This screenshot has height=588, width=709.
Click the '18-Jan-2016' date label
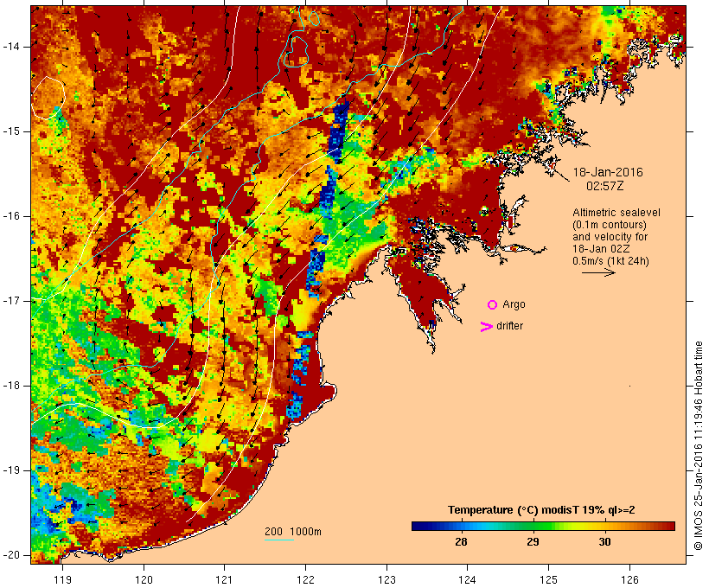coord(608,172)
